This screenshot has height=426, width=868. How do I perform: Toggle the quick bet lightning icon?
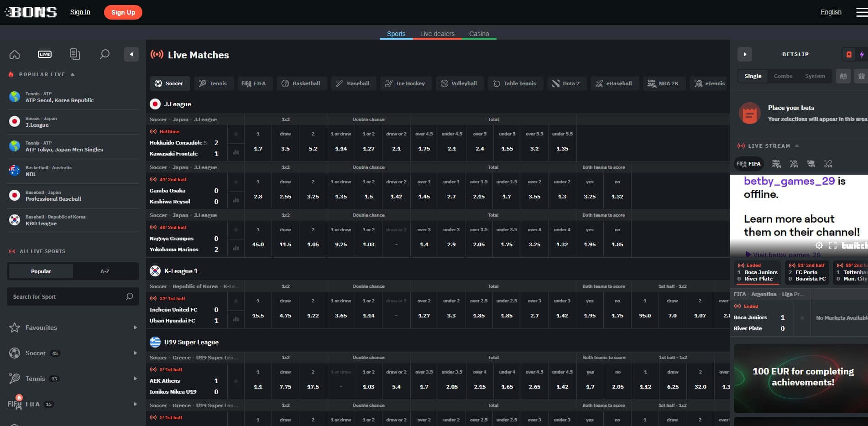point(862,54)
